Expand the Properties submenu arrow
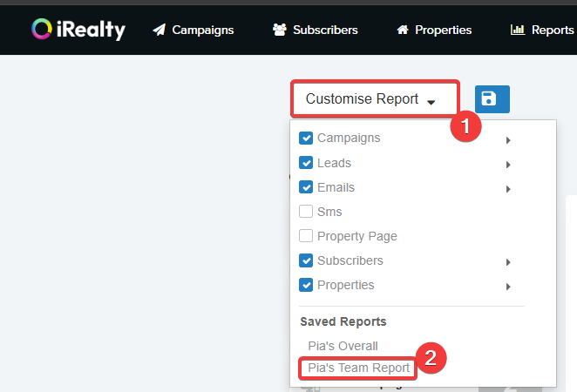 [x=507, y=286]
